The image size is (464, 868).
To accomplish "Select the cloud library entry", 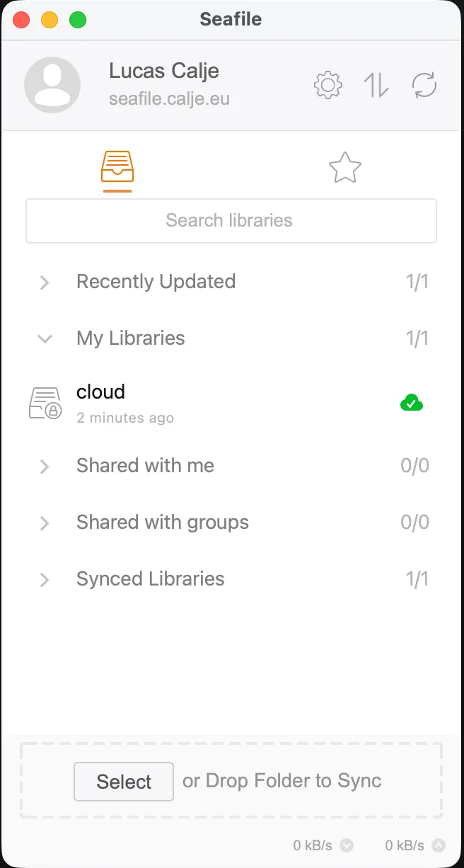I will click(x=232, y=403).
